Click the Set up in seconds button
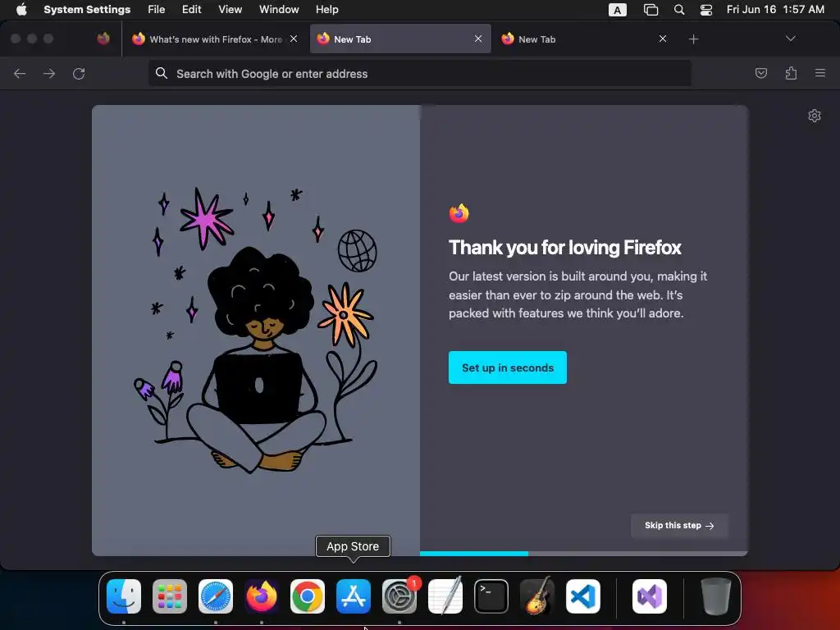The width and height of the screenshot is (840, 630). click(507, 367)
